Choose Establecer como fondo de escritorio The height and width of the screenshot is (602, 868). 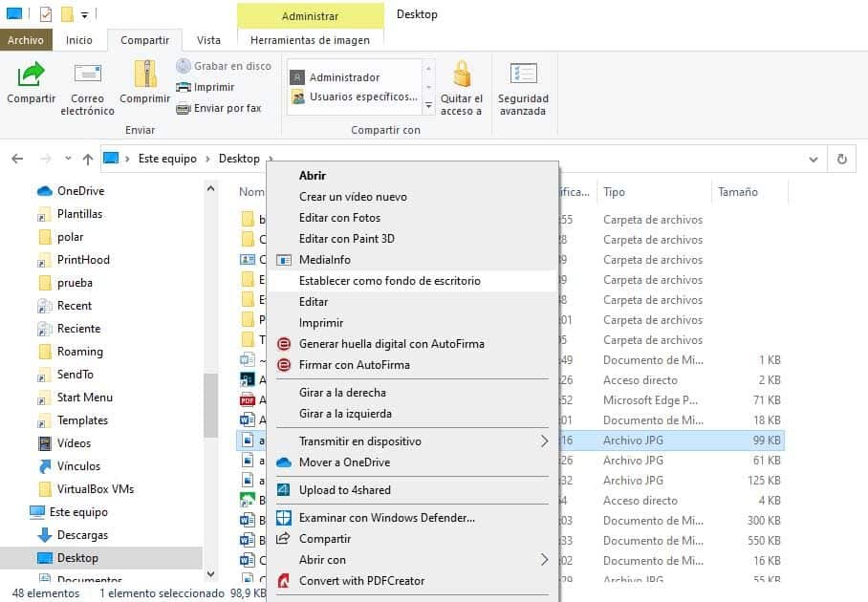click(412, 281)
